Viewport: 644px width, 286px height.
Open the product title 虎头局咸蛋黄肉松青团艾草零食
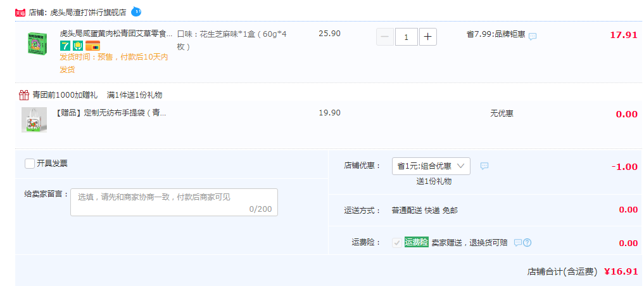tap(117, 34)
